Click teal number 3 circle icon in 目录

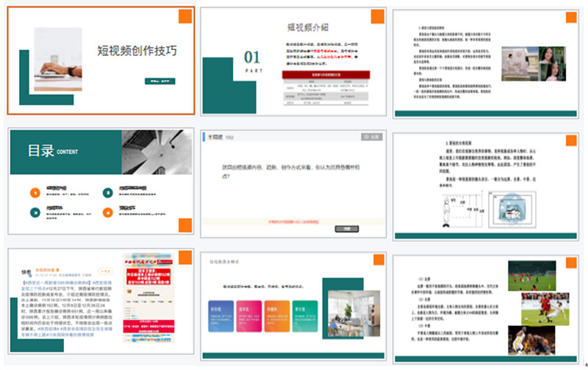(34, 212)
